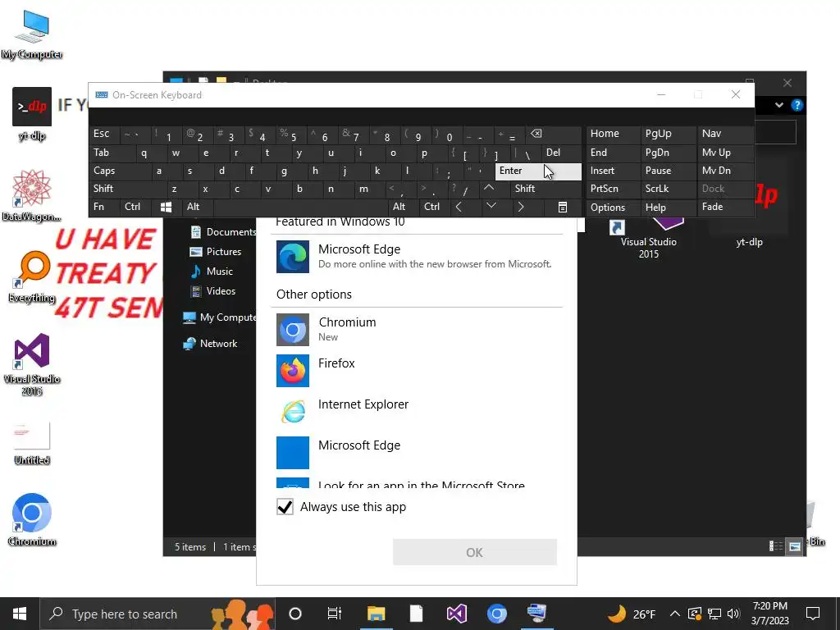Click the Help key on keyboard
This screenshot has height=630, width=840.
669,208
